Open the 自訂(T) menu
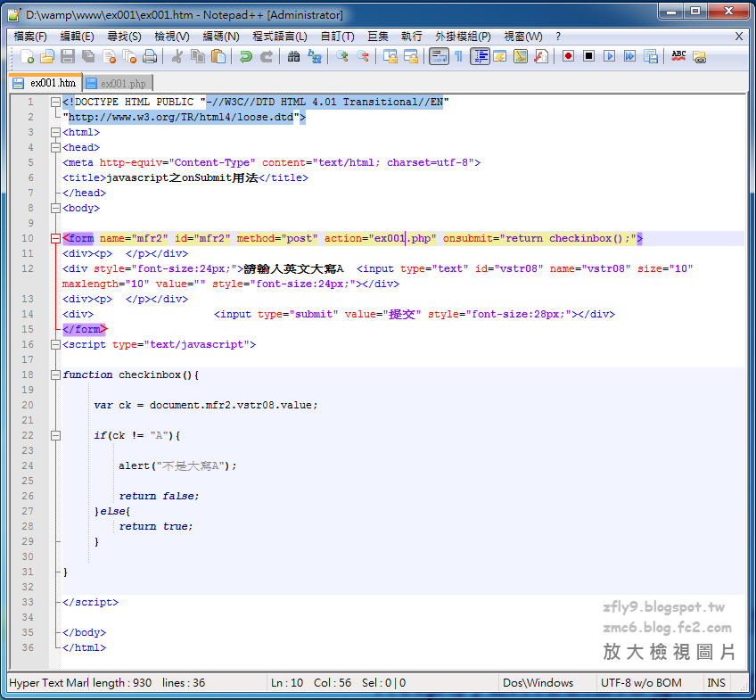Image resolution: width=756 pixels, height=700 pixels. pos(338,37)
